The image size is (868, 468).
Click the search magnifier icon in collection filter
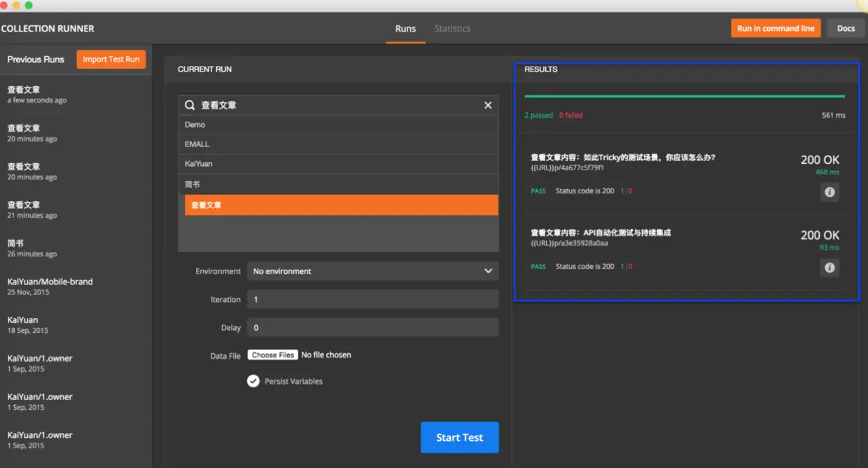coord(190,105)
